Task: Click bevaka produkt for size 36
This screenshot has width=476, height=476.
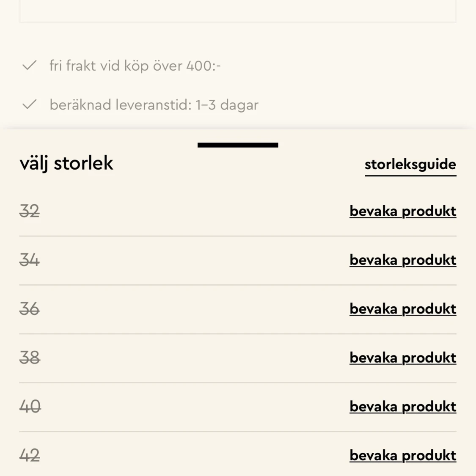Action: [x=402, y=309]
